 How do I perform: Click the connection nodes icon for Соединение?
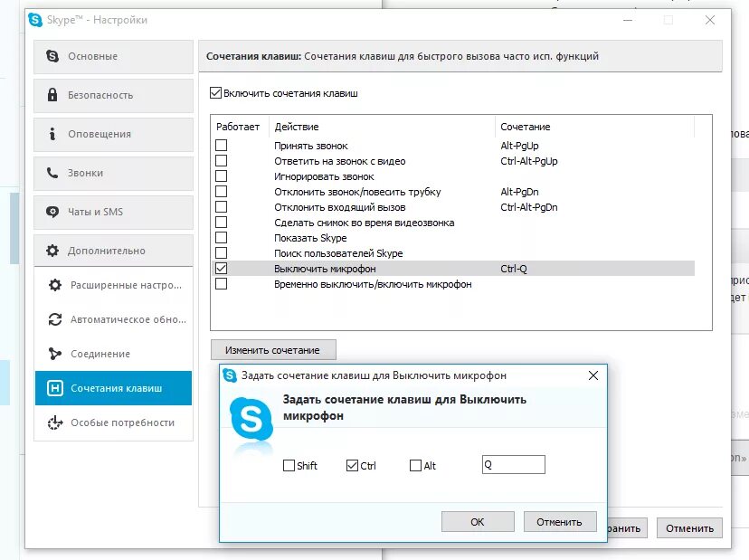pyautogui.click(x=55, y=354)
